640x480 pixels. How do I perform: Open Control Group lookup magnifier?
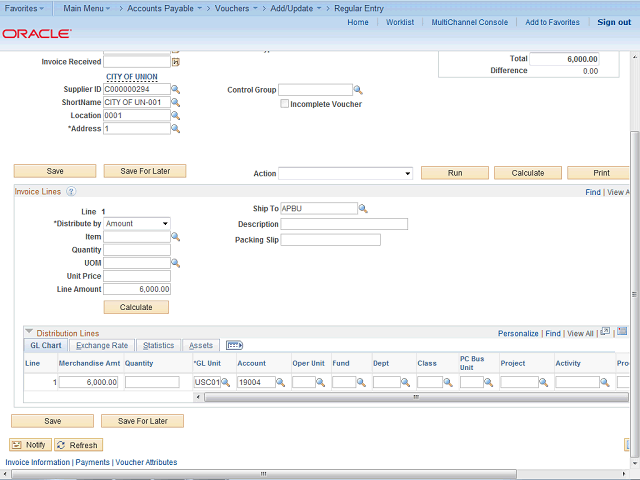(359, 90)
